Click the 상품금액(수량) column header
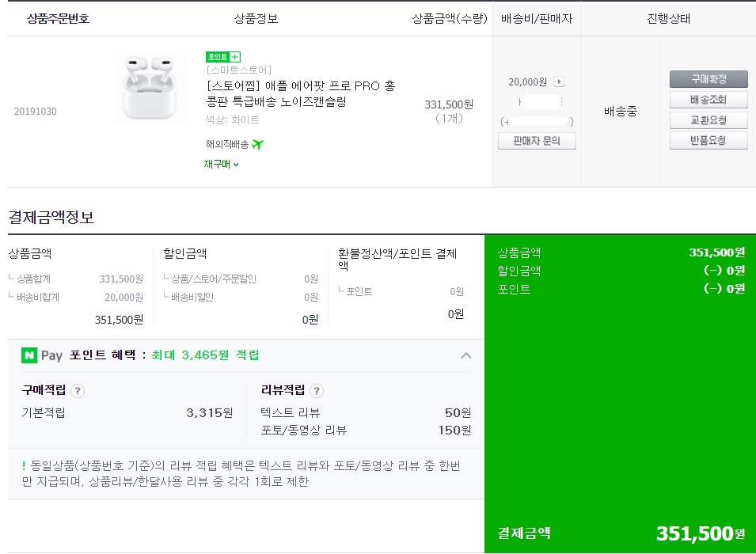 coord(450,18)
